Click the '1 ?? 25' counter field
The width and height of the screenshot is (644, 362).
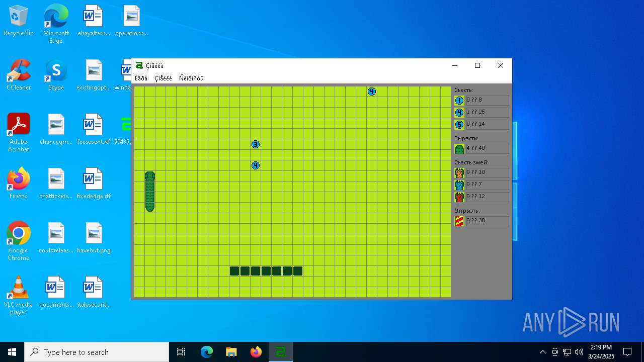coord(487,113)
